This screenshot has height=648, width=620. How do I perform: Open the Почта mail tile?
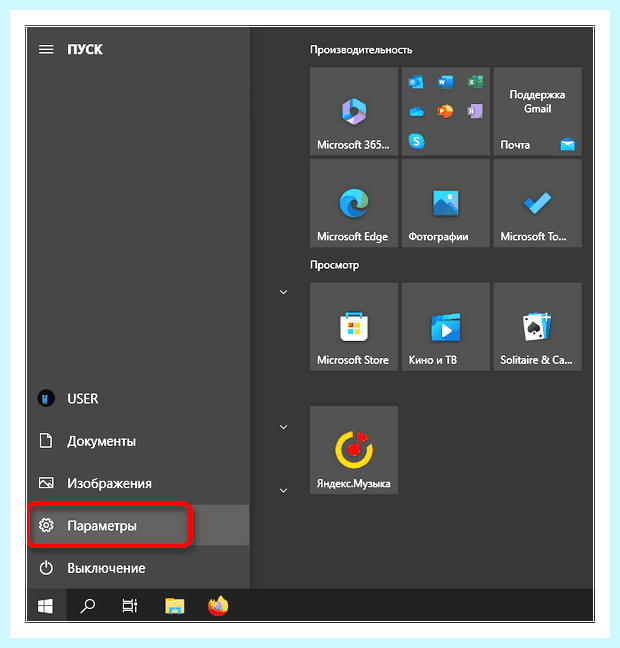537,112
